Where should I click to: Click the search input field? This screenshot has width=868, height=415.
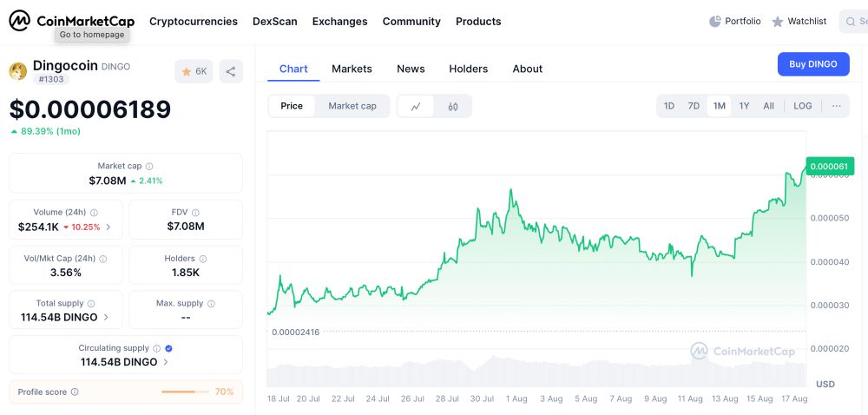pyautogui.click(x=854, y=21)
